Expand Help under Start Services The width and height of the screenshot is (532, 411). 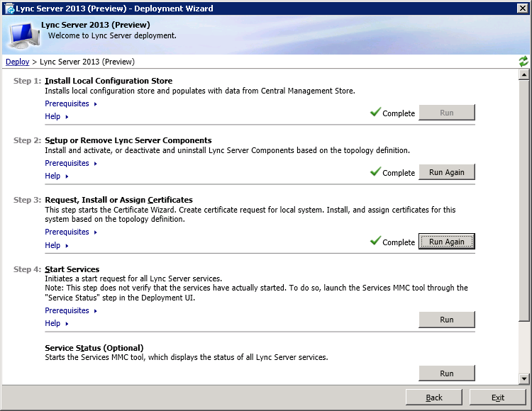(56, 324)
